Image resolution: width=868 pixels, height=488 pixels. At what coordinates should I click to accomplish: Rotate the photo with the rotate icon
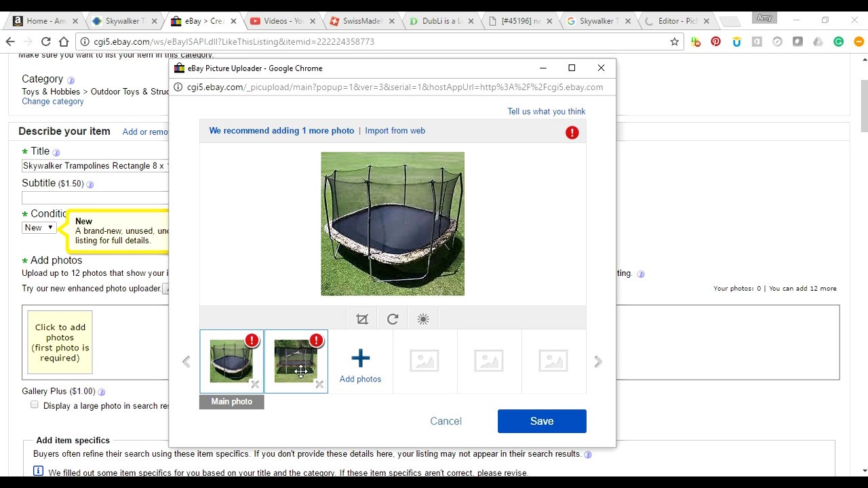(393, 319)
